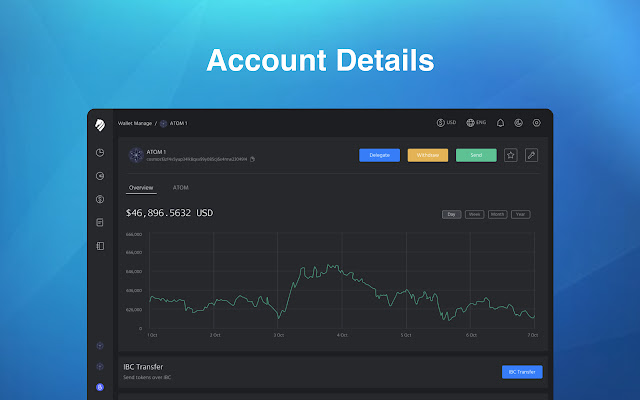This screenshot has height=400, width=640.
Task: Select the Year chart range
Action: click(520, 214)
